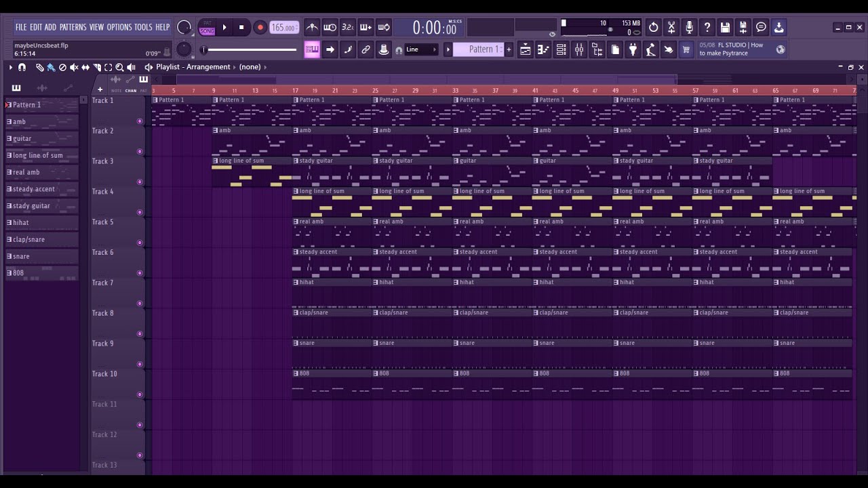Open the shopping cart content library

686,49
